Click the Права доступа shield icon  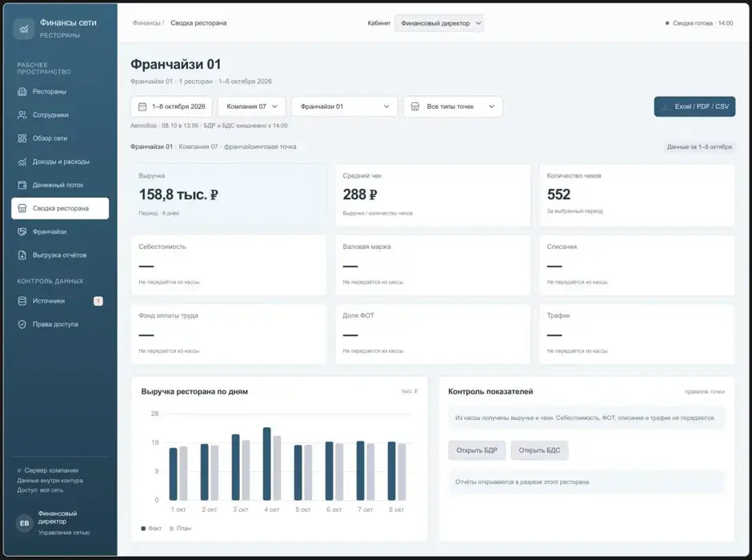(22, 325)
